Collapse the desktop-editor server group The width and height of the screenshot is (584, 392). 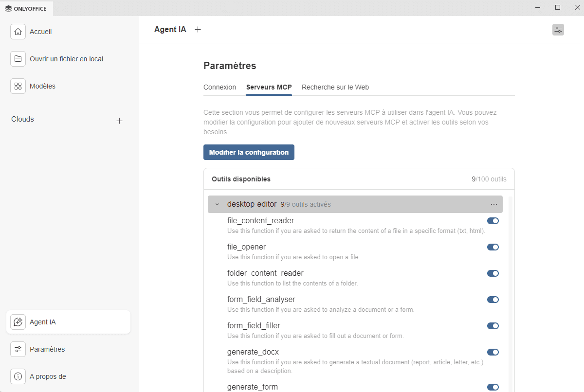click(x=217, y=204)
